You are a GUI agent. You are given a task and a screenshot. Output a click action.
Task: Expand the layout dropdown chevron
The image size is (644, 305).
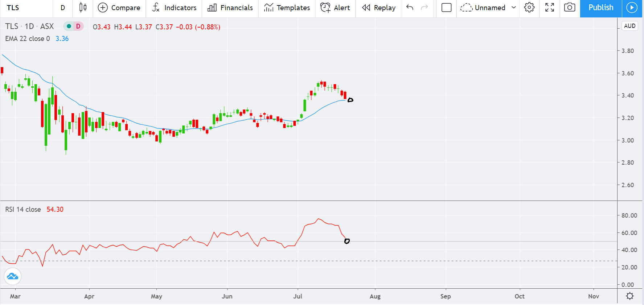click(514, 8)
